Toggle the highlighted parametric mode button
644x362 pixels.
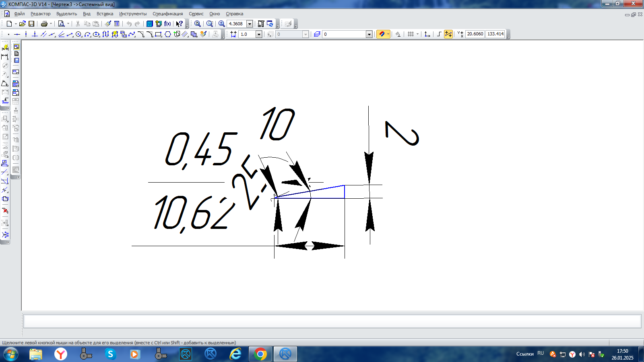tap(448, 34)
